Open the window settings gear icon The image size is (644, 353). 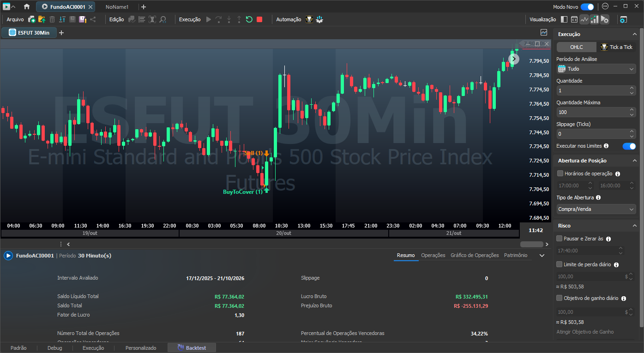pyautogui.click(x=623, y=19)
